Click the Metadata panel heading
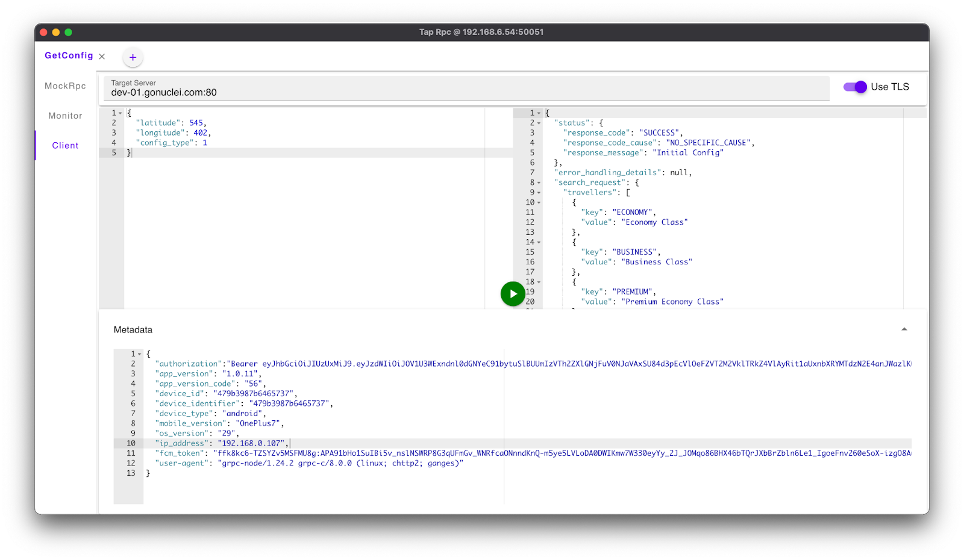The image size is (964, 560). pyautogui.click(x=133, y=330)
